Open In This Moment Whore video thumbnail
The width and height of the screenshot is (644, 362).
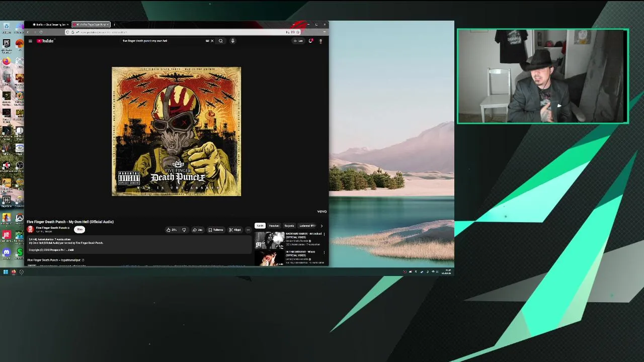tap(270, 258)
